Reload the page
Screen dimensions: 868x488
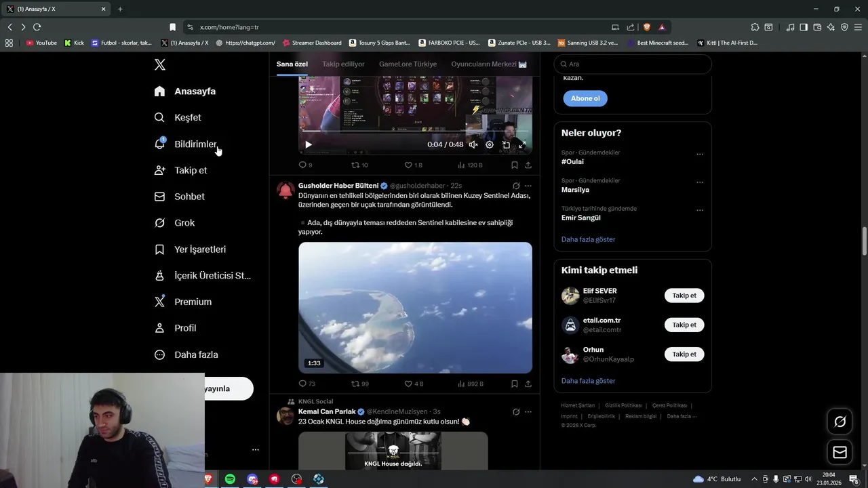tap(37, 27)
